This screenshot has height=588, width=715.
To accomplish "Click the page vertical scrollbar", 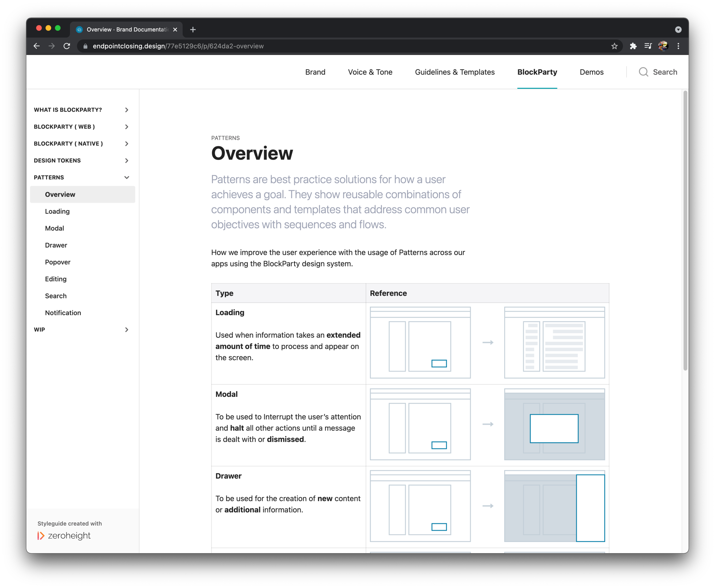I will (x=685, y=230).
